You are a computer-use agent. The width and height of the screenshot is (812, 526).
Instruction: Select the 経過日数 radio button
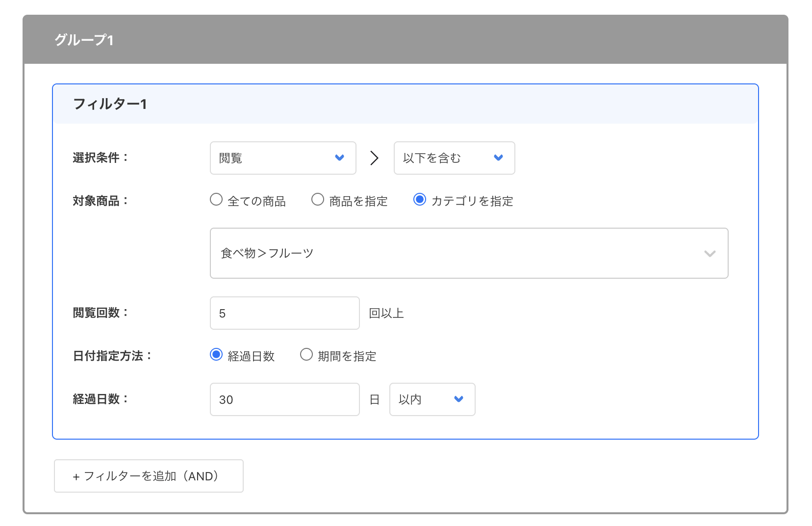(216, 355)
